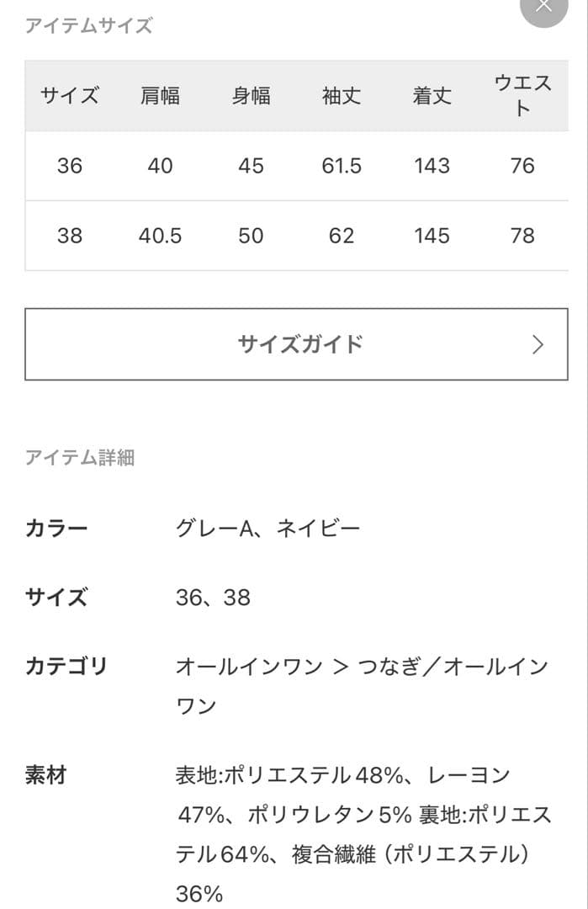Image resolution: width=588 pixels, height=909 pixels.
Task: Click the 身幅 column header
Action: pos(251,96)
